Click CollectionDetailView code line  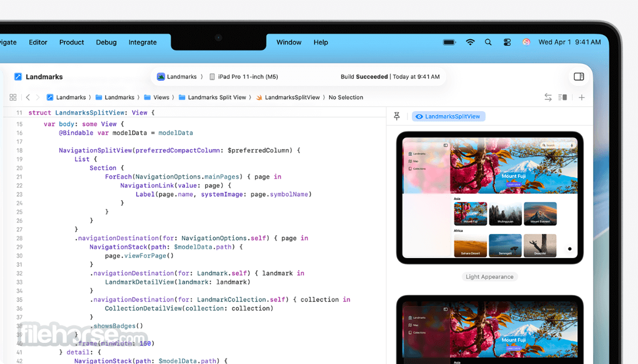(189, 308)
